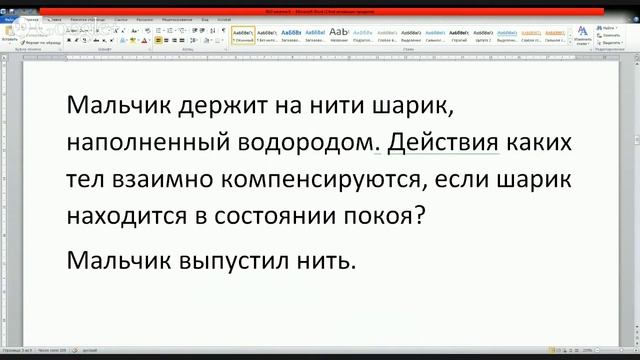640x360 pixels.
Task: Open the Font dialog launcher
Action: 149,49
